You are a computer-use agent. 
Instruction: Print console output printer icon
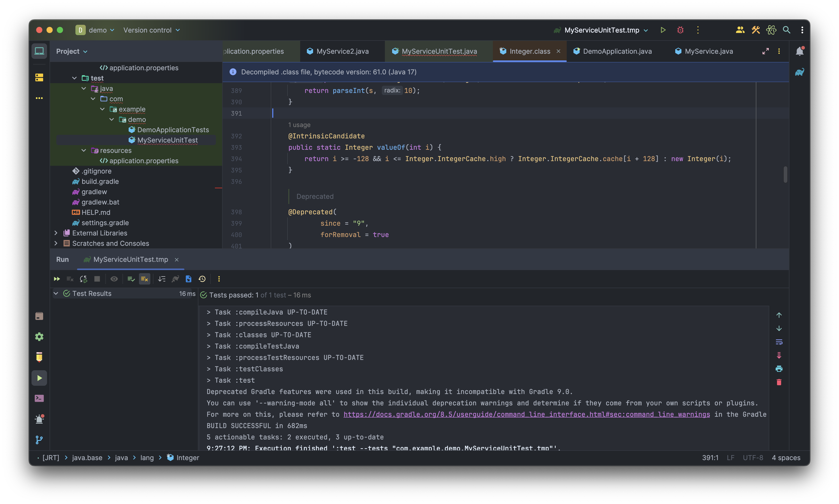(779, 369)
